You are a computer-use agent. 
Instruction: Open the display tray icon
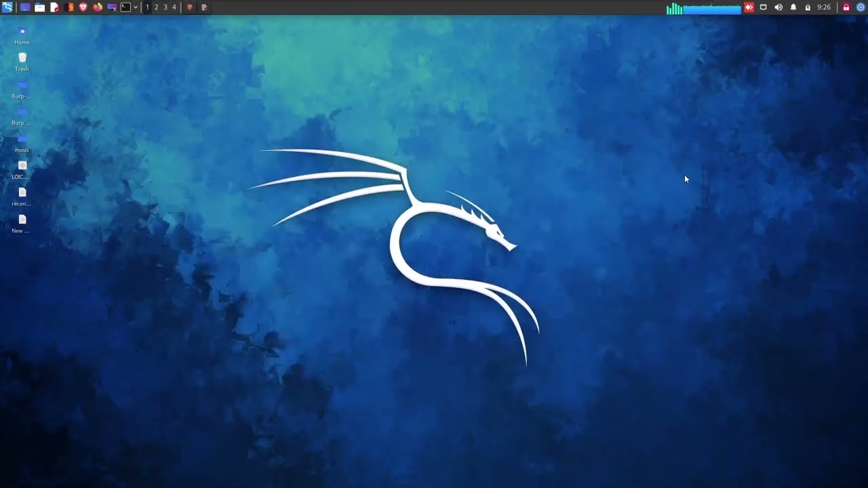(764, 7)
